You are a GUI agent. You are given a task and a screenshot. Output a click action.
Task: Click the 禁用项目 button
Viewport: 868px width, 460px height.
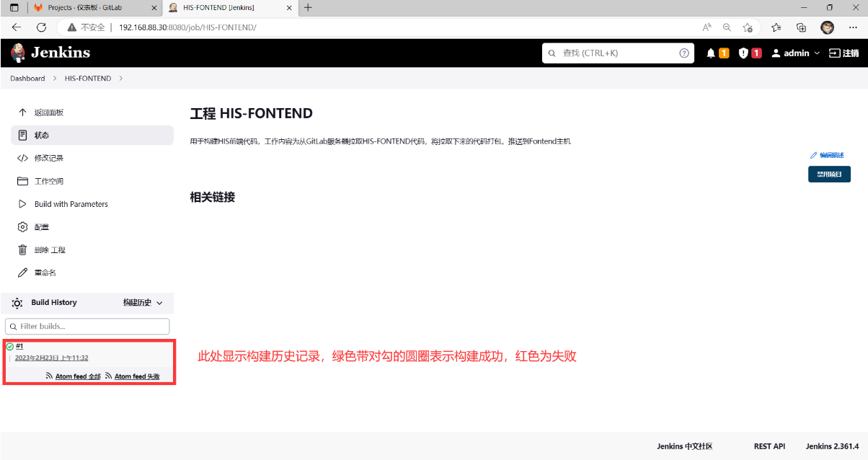(829, 174)
